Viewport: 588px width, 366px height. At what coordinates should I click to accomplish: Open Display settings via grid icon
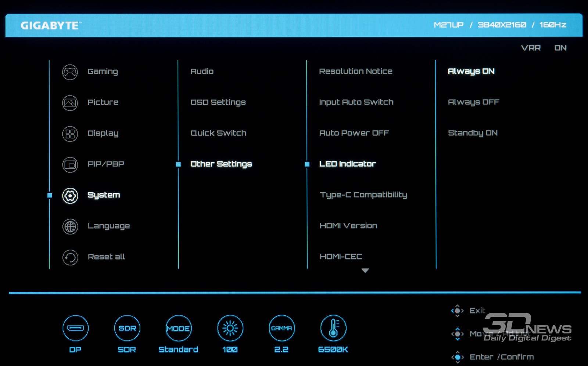pos(70,134)
